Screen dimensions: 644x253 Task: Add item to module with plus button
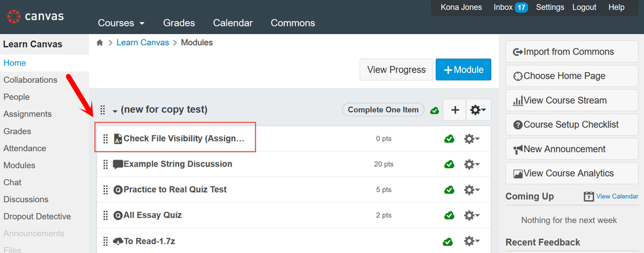(454, 110)
